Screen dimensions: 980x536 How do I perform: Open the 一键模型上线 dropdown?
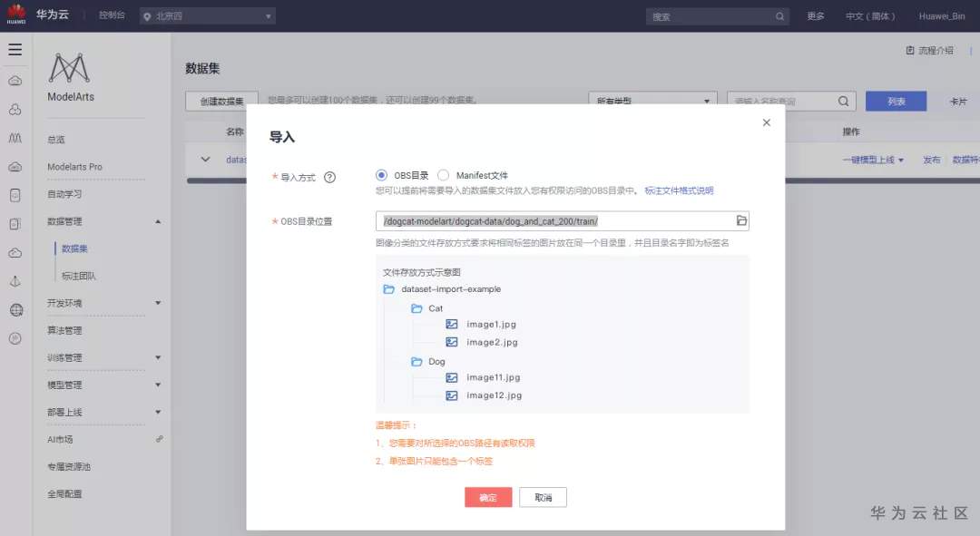click(873, 160)
